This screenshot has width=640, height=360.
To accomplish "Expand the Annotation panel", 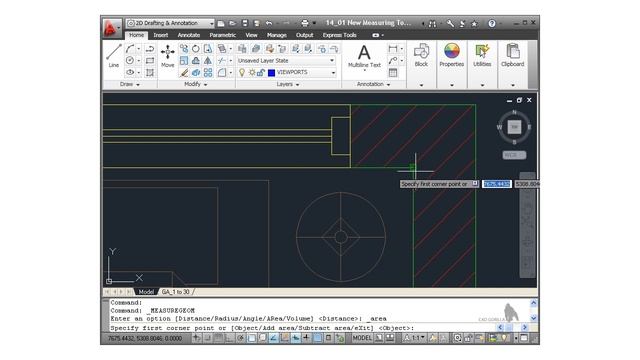I will [x=373, y=84].
